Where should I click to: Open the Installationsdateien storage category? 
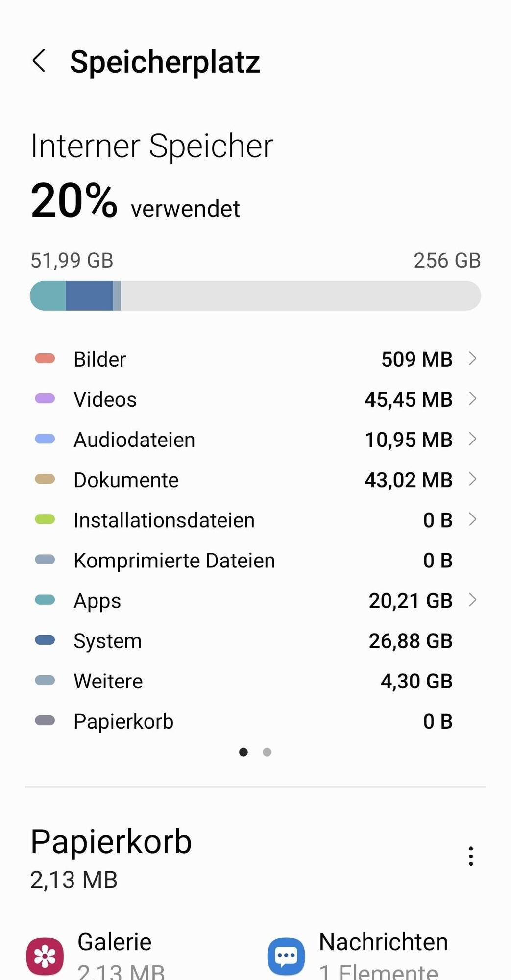255,519
